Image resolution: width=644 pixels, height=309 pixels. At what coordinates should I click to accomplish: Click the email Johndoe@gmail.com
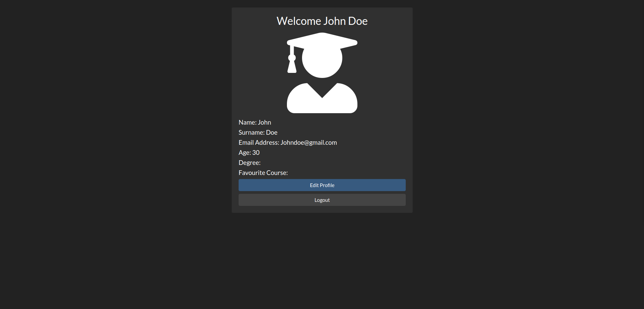coord(308,143)
